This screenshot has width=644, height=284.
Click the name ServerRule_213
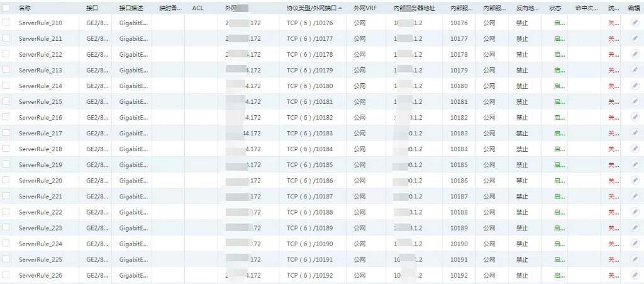[x=40, y=71]
